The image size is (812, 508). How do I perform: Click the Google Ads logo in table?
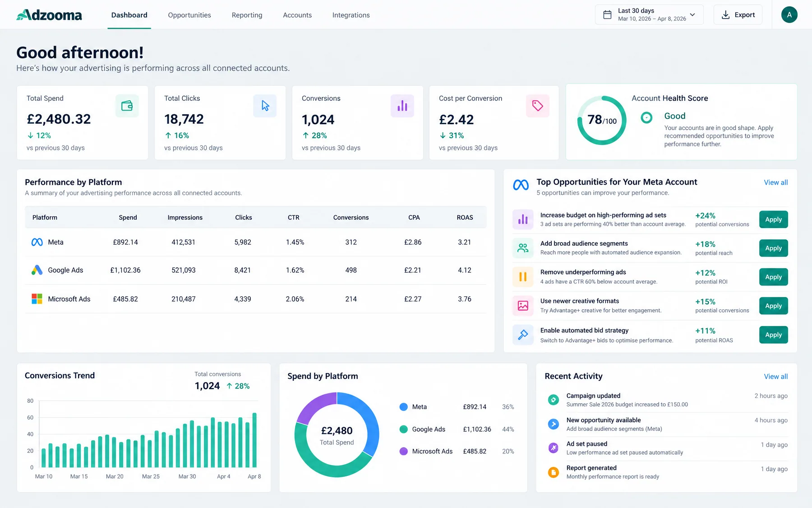tap(37, 270)
